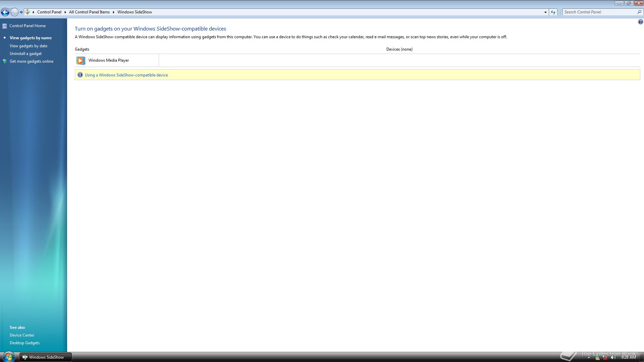Select View gadgets by name
644x362 pixels.
coord(31,38)
